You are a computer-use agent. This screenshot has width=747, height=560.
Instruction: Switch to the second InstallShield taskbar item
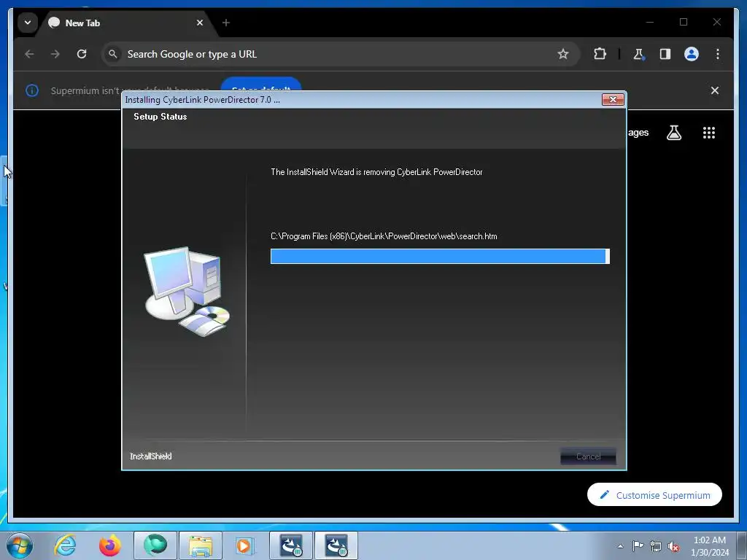pos(336,545)
